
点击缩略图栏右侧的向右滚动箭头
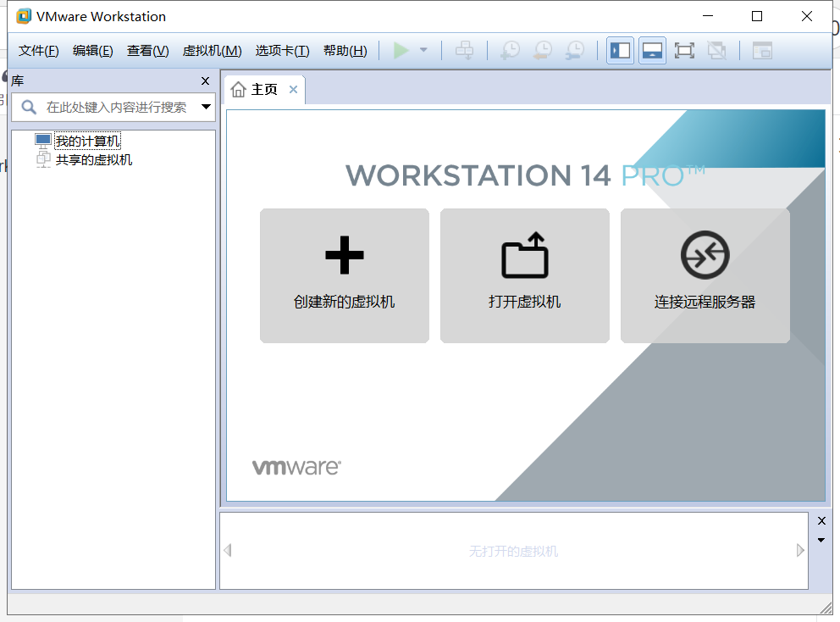click(x=799, y=549)
